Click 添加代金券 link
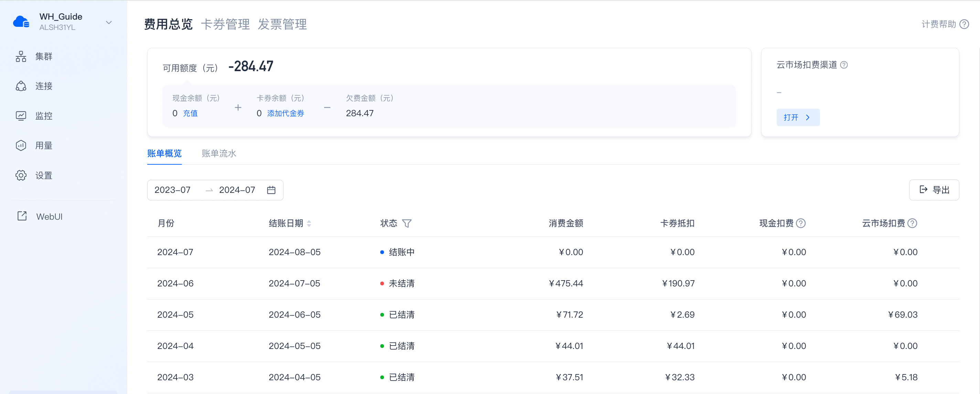Screen dimensions: 980x394 click(286, 113)
